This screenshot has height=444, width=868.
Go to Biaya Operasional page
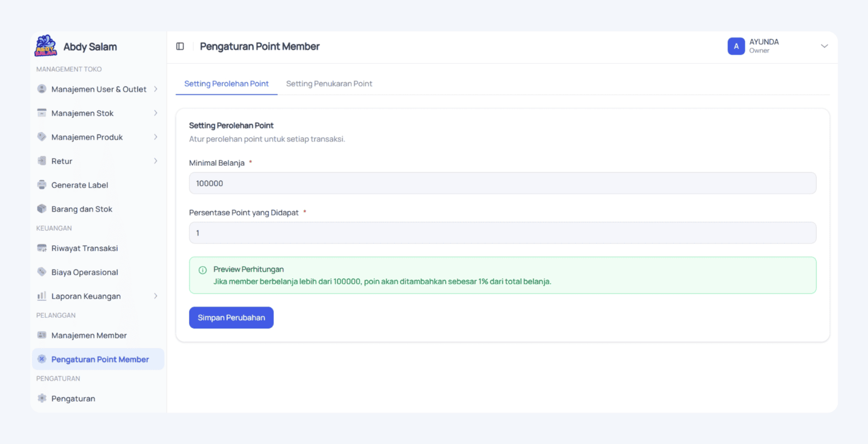[x=98, y=272]
